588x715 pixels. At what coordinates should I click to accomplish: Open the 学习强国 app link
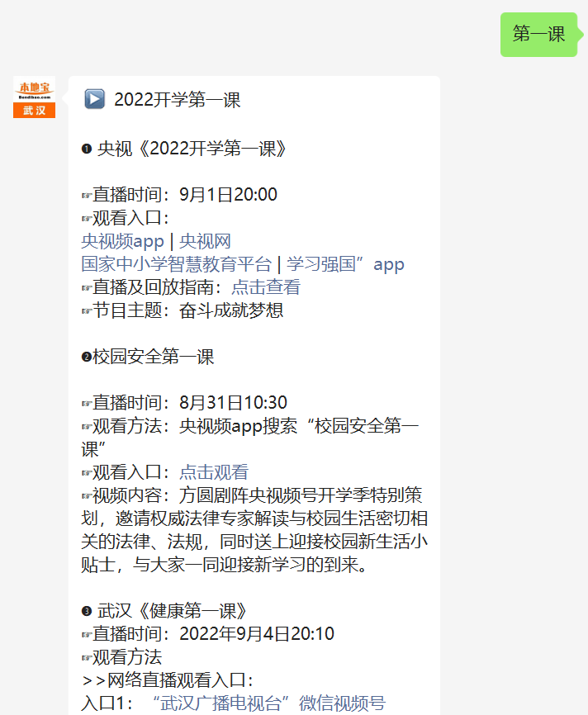345,264
